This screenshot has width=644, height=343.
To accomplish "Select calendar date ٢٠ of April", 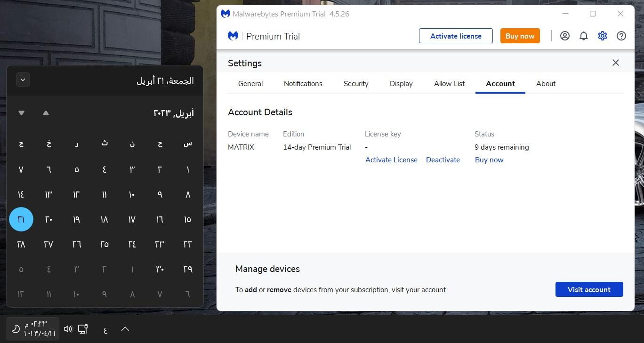I will pyautogui.click(x=49, y=219).
